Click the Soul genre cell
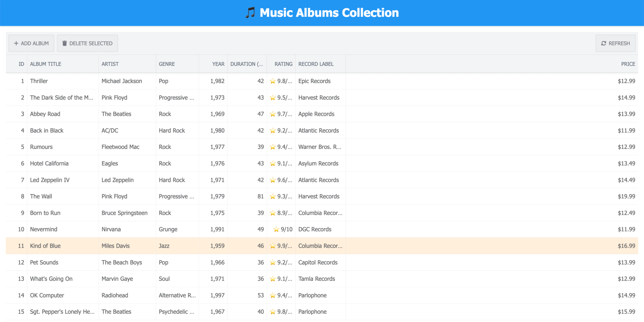This screenshot has height=322, width=644. 177,279
